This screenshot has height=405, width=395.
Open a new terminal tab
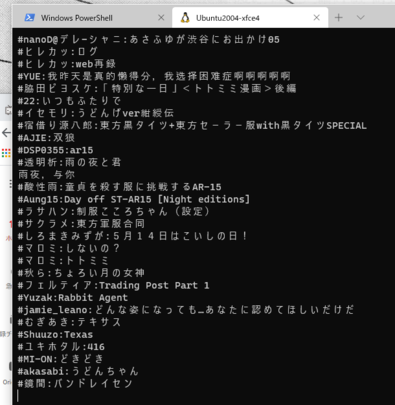(x=339, y=18)
